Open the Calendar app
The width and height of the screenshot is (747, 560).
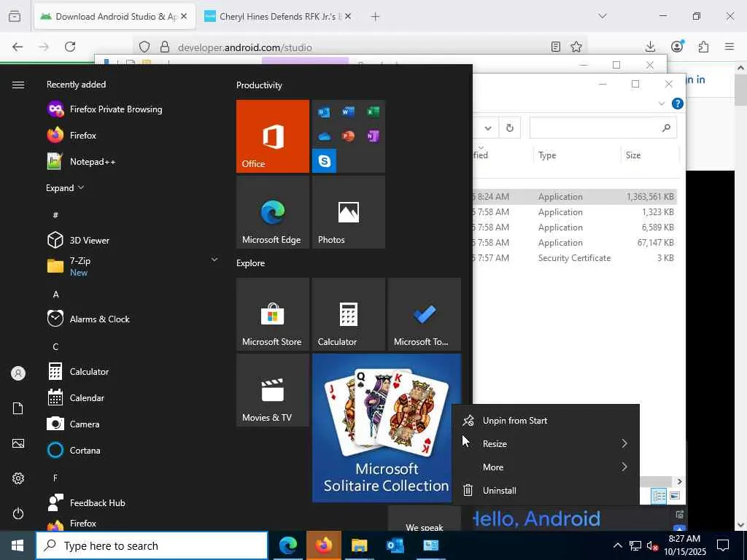click(x=76, y=397)
